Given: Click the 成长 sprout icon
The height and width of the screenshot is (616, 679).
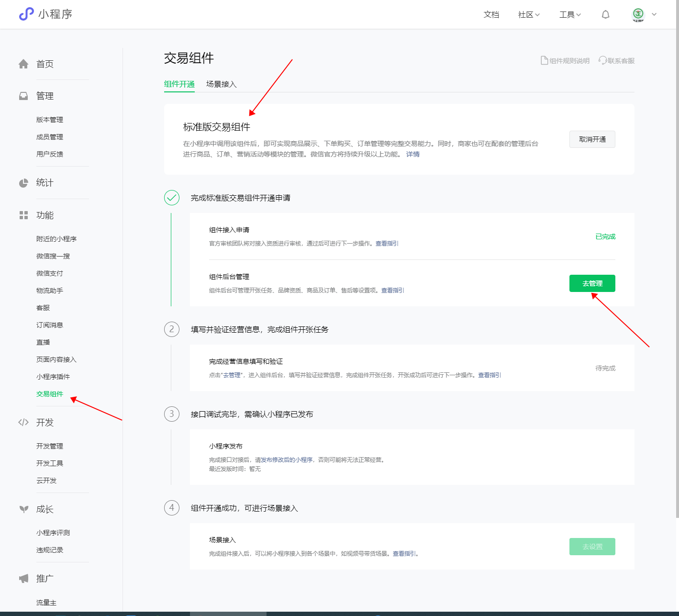Looking at the screenshot, I should [23, 509].
